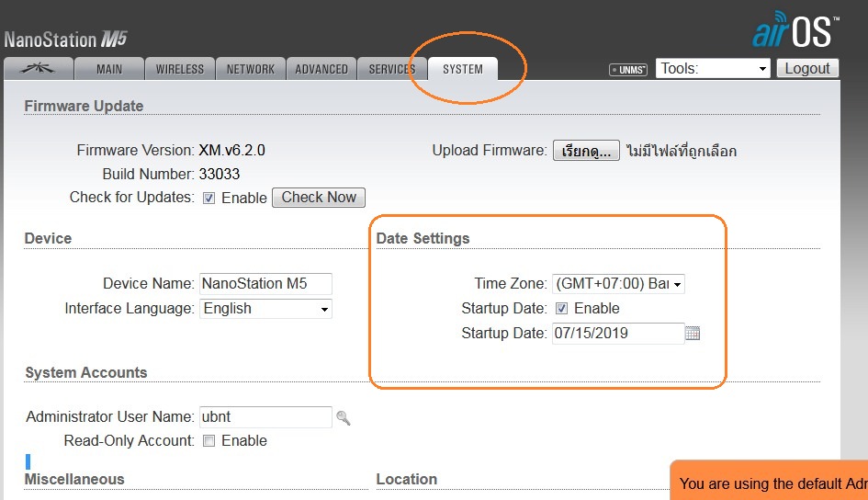The image size is (868, 500).
Task: Switch to the MAIN tab
Action: (109, 69)
